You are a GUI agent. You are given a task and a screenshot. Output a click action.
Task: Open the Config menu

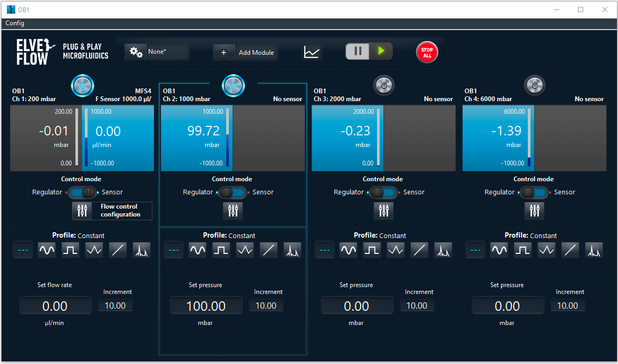pos(15,23)
